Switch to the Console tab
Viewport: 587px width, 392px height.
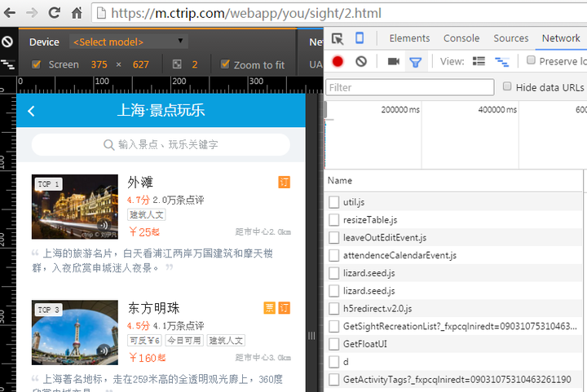coord(461,38)
